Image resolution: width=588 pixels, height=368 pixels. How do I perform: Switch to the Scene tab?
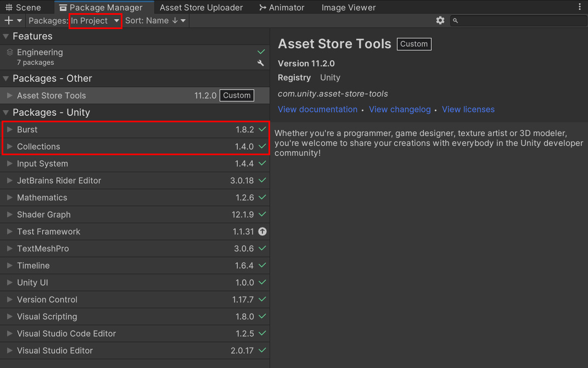click(x=23, y=8)
